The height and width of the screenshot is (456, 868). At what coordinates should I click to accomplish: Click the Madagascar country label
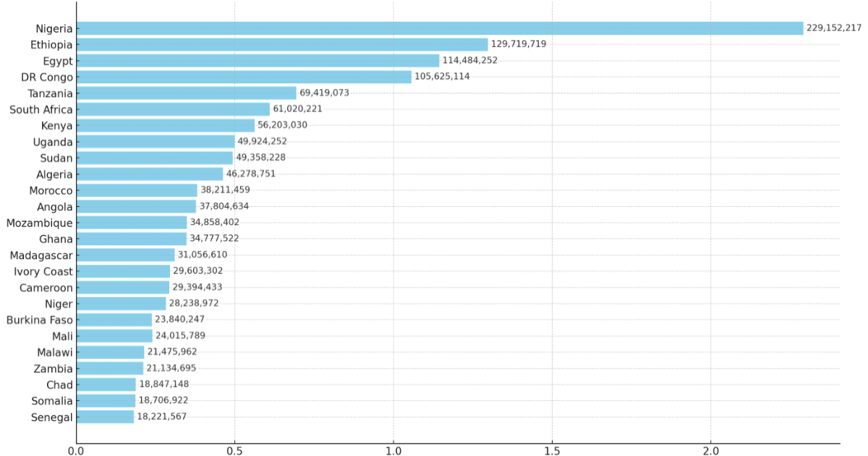click(41, 256)
